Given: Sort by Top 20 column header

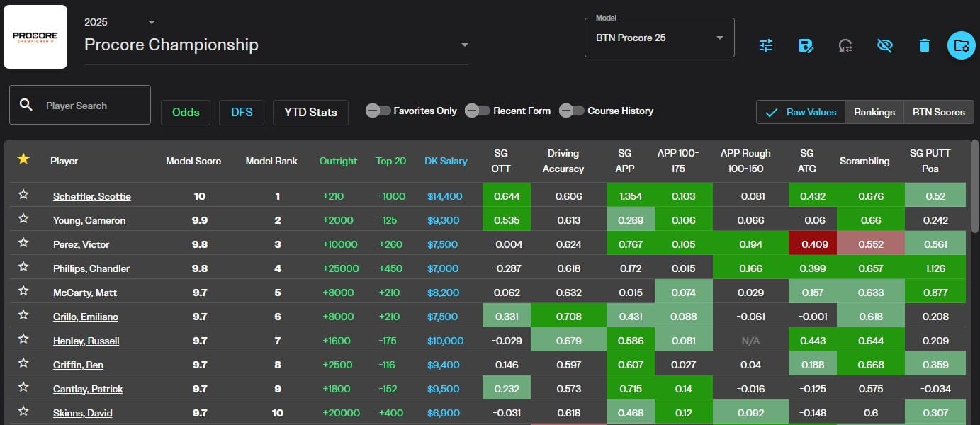Looking at the screenshot, I should (x=391, y=161).
